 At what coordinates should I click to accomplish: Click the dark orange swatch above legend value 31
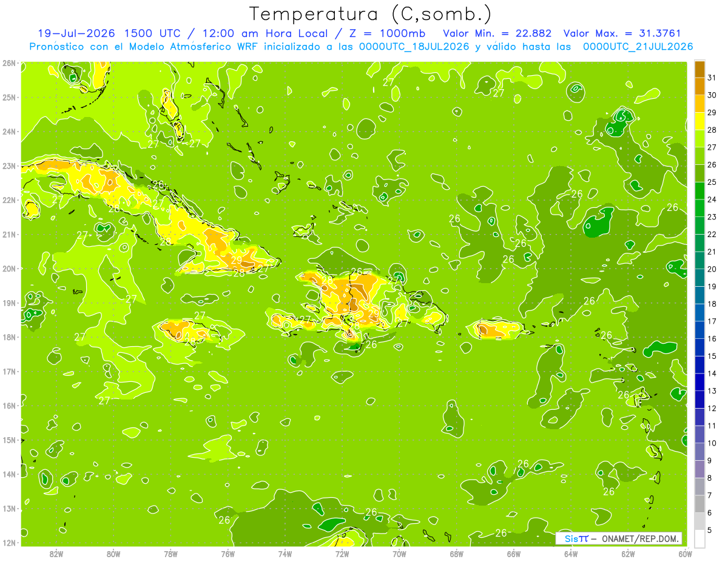click(699, 69)
